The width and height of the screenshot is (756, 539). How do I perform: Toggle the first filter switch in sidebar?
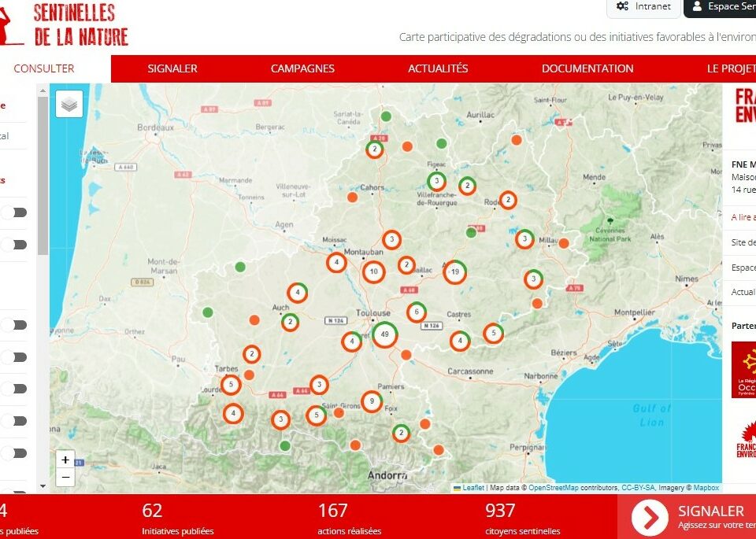click(x=13, y=212)
